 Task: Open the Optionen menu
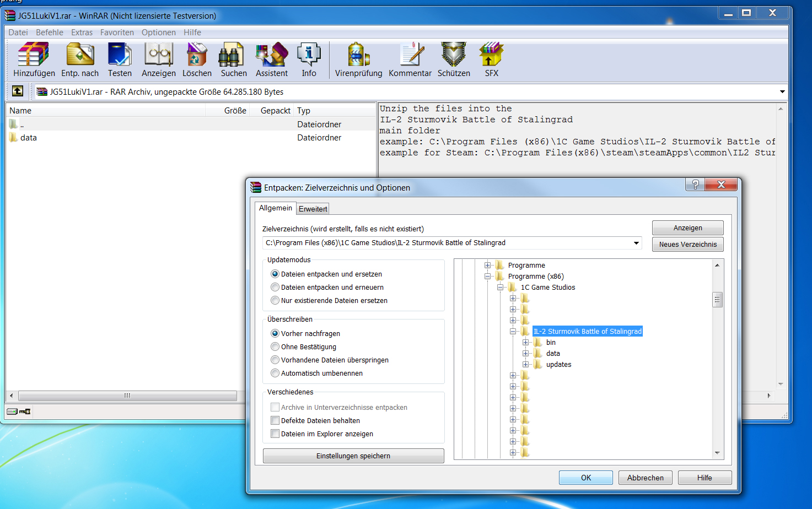pyautogui.click(x=159, y=33)
